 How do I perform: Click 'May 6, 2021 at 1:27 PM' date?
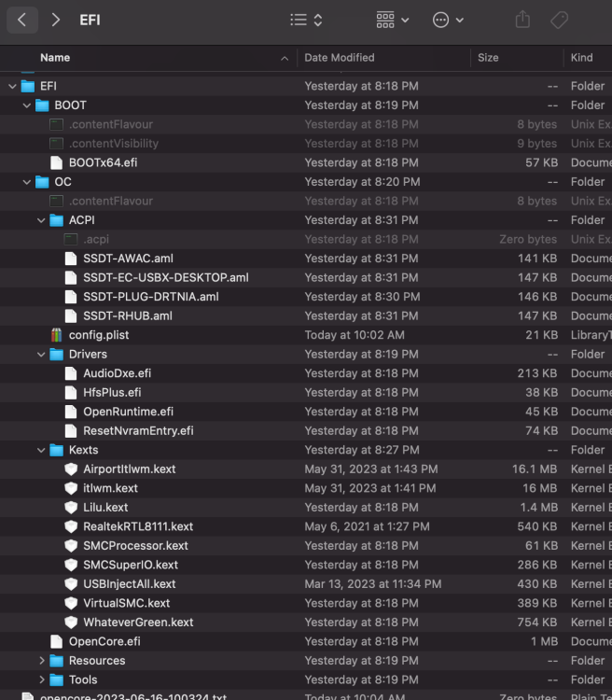[x=367, y=526]
